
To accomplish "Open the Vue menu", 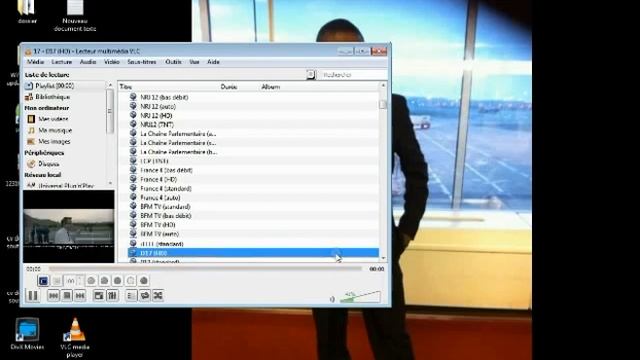I will pos(194,62).
